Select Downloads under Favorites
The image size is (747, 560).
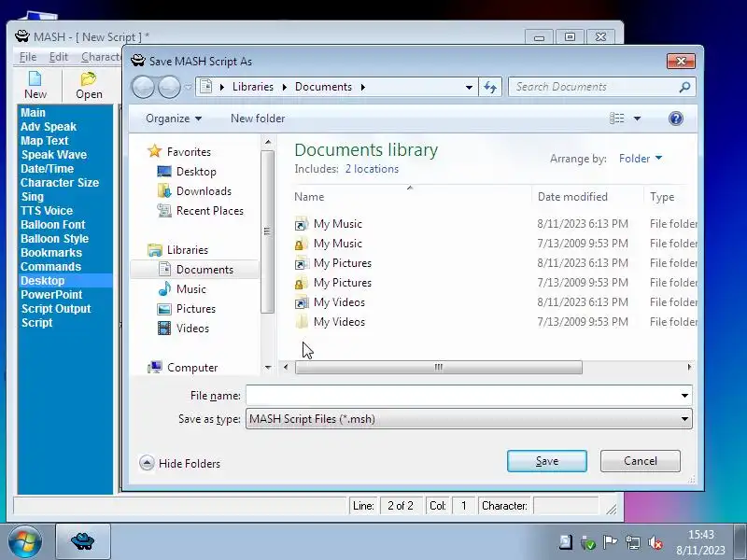[x=204, y=191]
